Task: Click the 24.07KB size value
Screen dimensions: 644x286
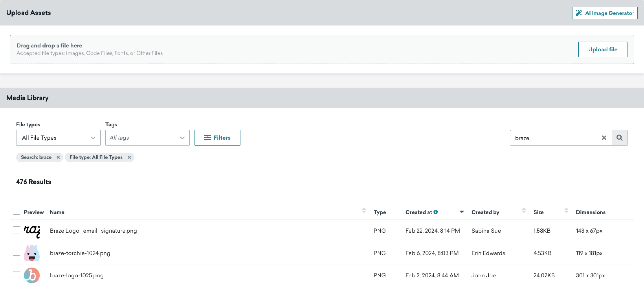Action: 544,275
